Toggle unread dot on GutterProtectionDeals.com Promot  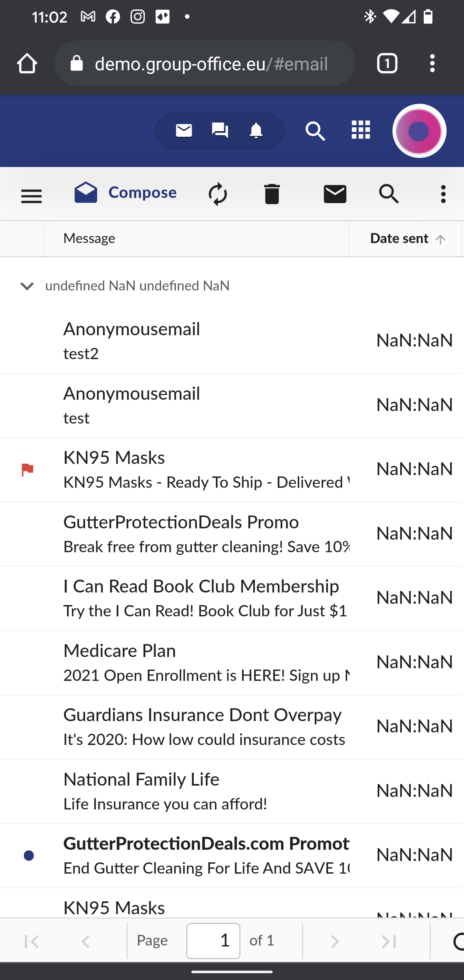29,856
